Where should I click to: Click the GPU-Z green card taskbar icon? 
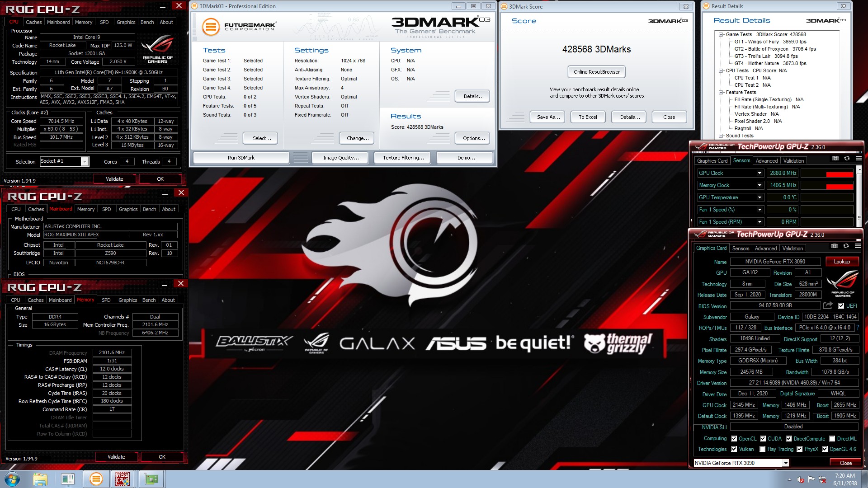click(151, 479)
